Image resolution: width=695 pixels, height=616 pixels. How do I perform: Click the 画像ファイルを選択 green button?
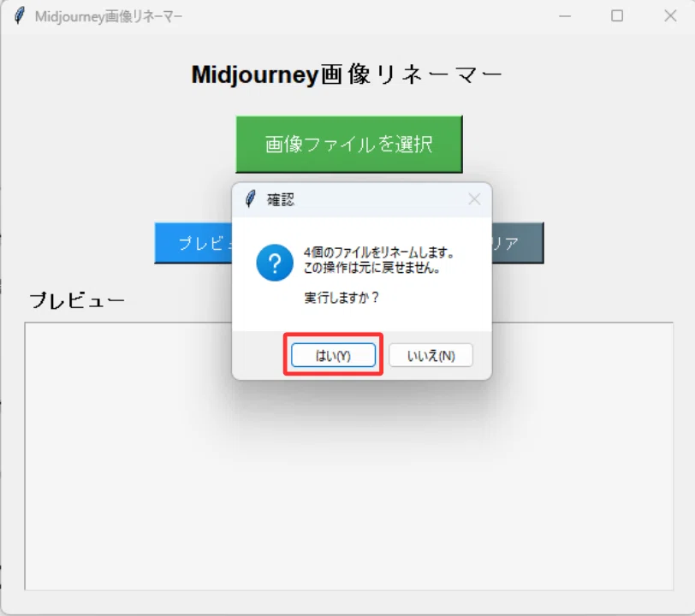[349, 145]
